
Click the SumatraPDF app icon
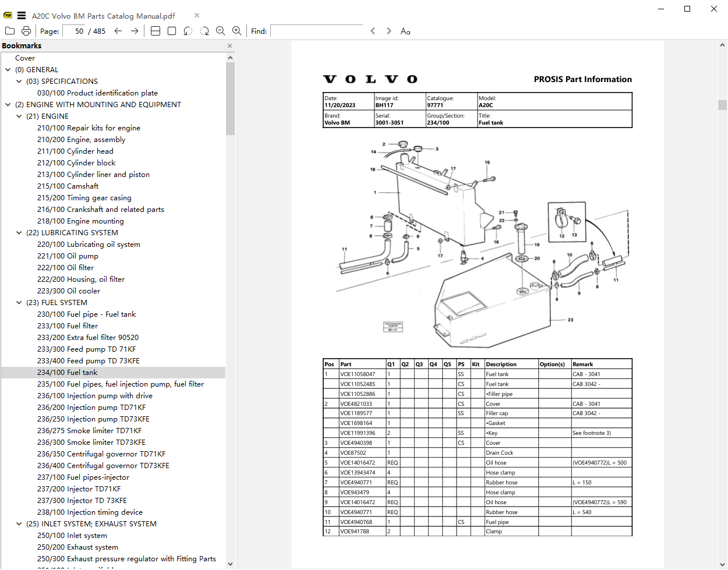pyautogui.click(x=8, y=16)
